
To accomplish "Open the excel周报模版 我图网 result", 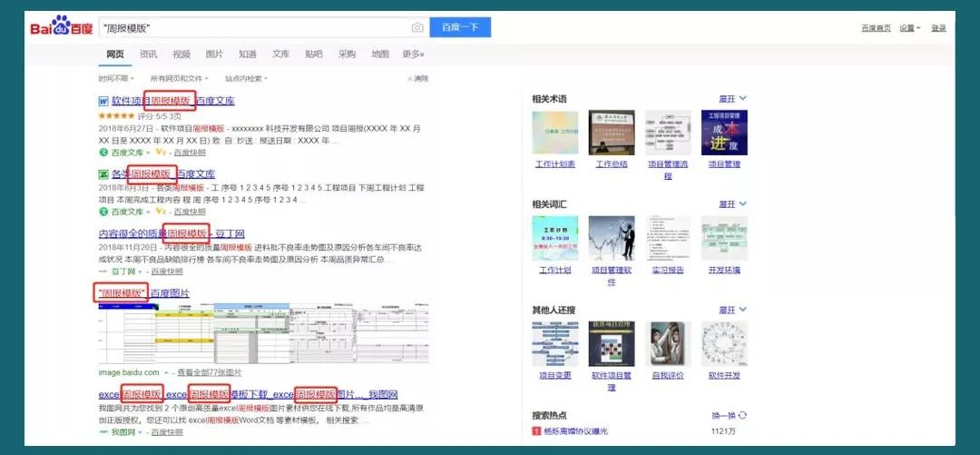I will point(248,395).
